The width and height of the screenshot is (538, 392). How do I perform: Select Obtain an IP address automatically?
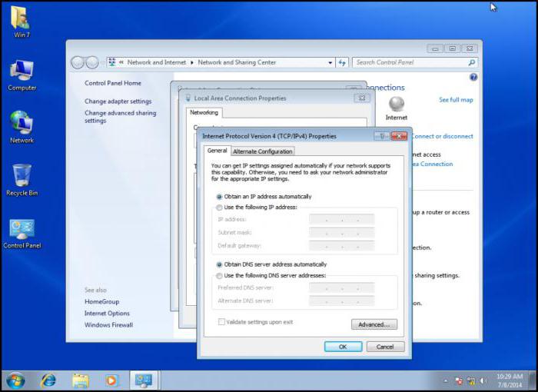pyautogui.click(x=219, y=197)
